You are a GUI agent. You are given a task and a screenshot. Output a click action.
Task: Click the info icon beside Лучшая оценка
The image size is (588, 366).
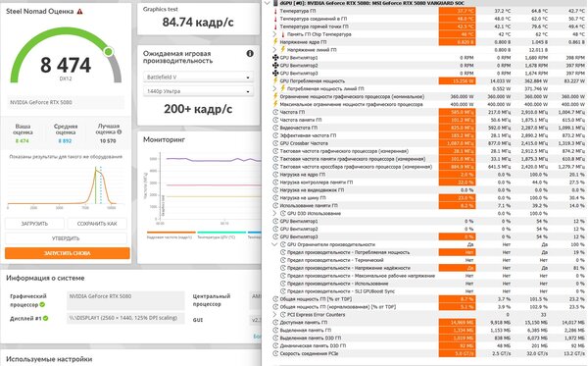120,132
